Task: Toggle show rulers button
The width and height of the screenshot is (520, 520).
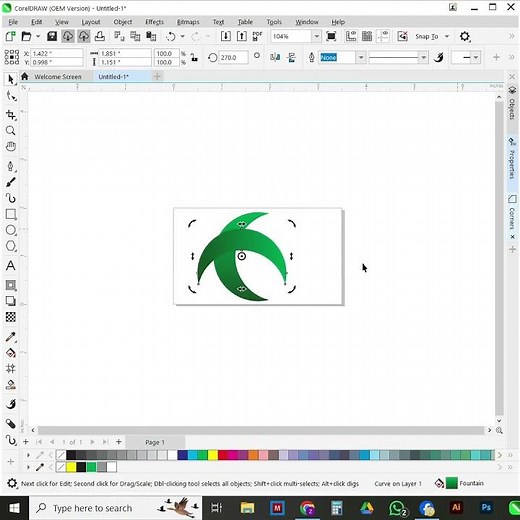Action: (x=351, y=36)
